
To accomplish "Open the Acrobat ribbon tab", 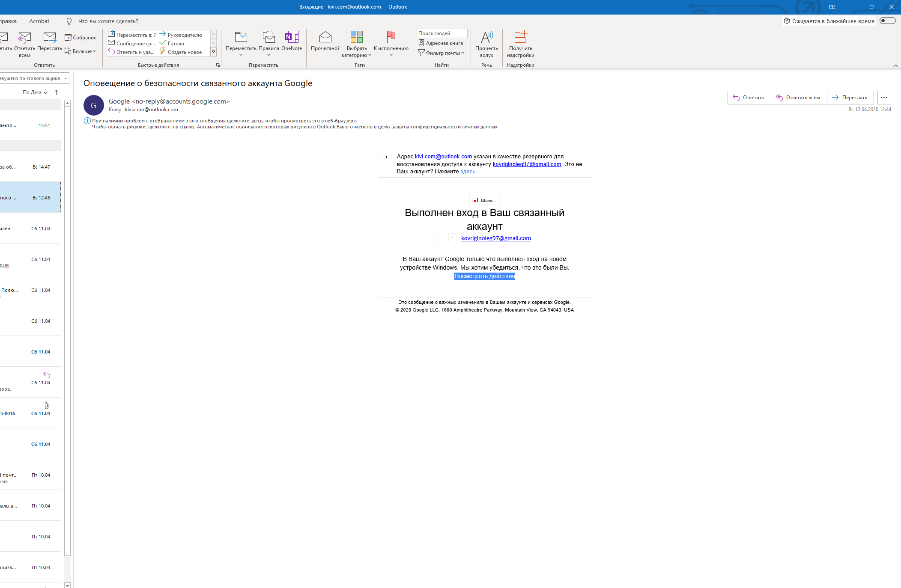I will point(39,21).
